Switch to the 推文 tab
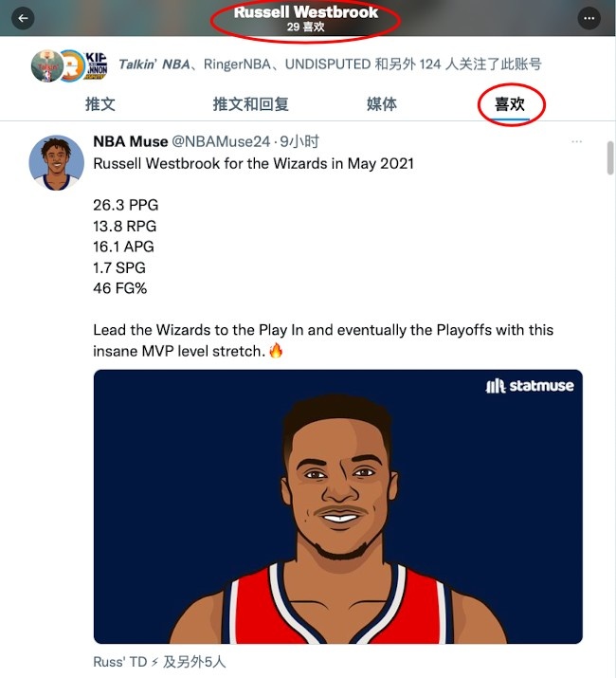The image size is (616, 678). click(100, 104)
